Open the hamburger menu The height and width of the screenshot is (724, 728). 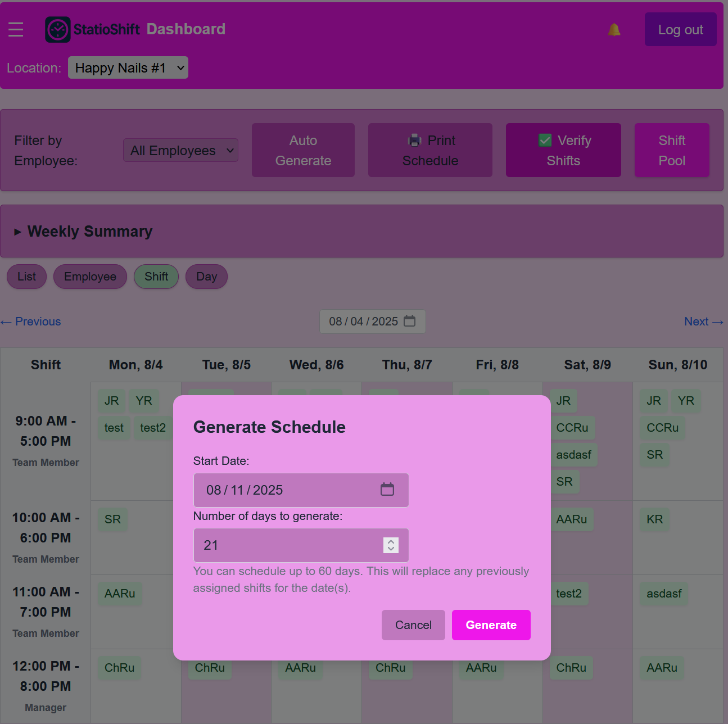(16, 29)
